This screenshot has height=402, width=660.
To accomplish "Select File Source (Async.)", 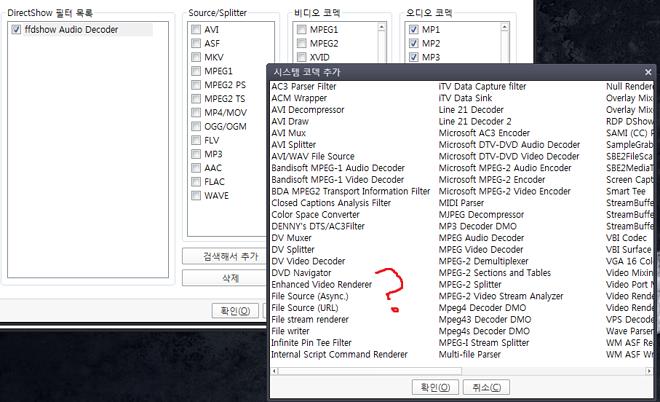I will (x=310, y=296).
